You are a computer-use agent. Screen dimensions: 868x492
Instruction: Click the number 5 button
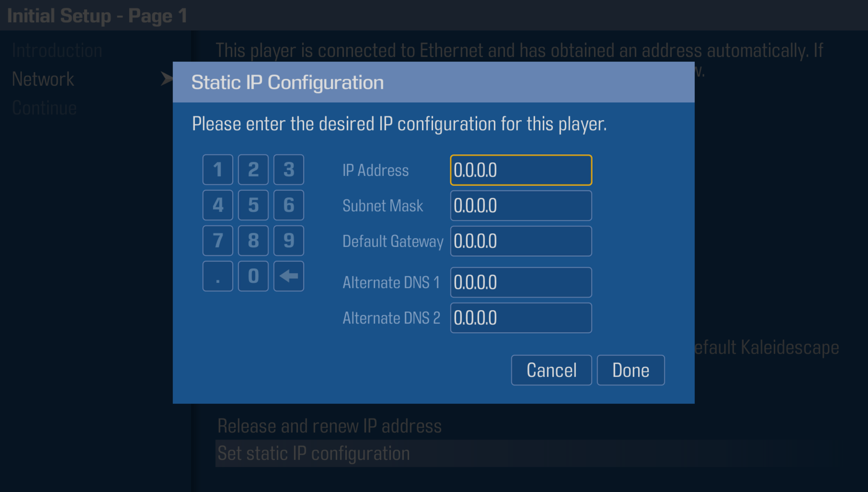253,205
